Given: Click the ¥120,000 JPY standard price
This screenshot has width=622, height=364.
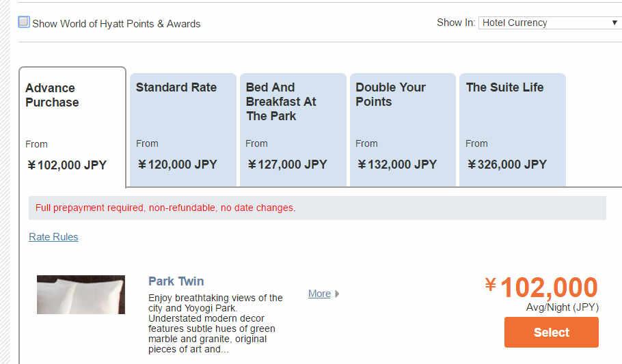Looking at the screenshot, I should click(177, 165).
